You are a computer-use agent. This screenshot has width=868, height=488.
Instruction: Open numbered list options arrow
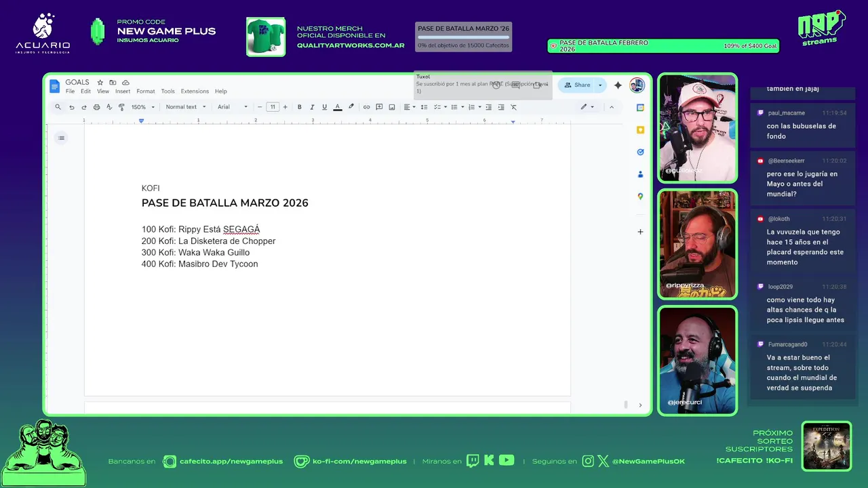tap(479, 107)
